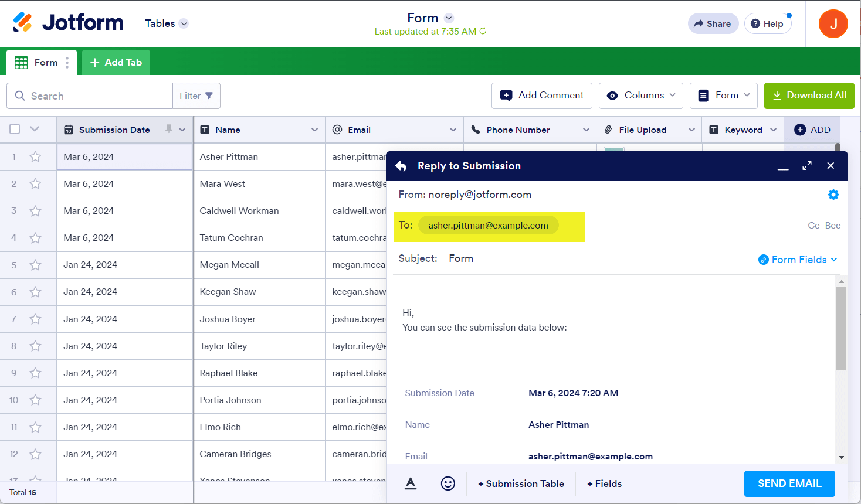Open the user avatar J menu

pos(833,23)
